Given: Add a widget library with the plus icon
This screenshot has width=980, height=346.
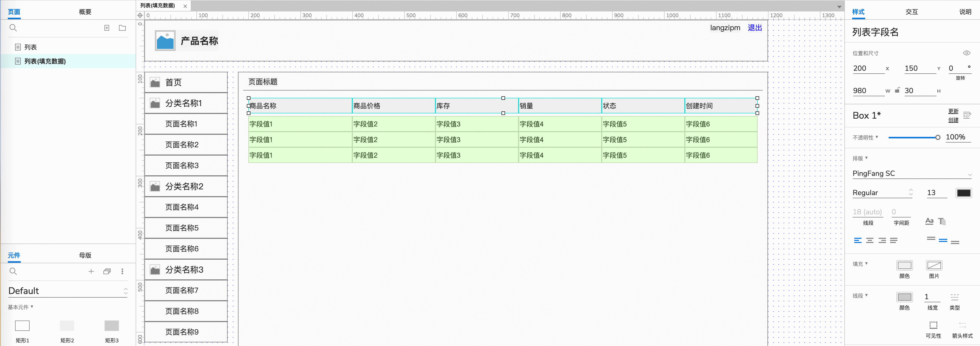Looking at the screenshot, I should point(91,271).
